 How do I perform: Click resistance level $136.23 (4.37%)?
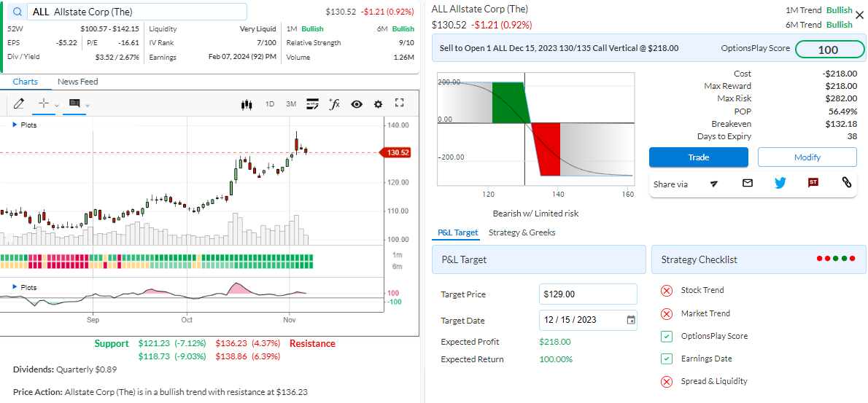click(248, 343)
